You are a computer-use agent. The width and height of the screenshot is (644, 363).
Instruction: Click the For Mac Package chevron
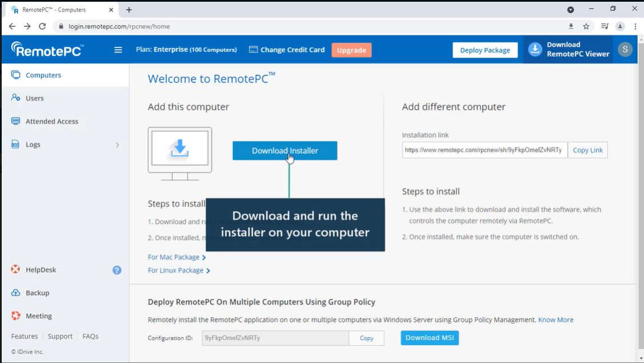pyautogui.click(x=203, y=257)
